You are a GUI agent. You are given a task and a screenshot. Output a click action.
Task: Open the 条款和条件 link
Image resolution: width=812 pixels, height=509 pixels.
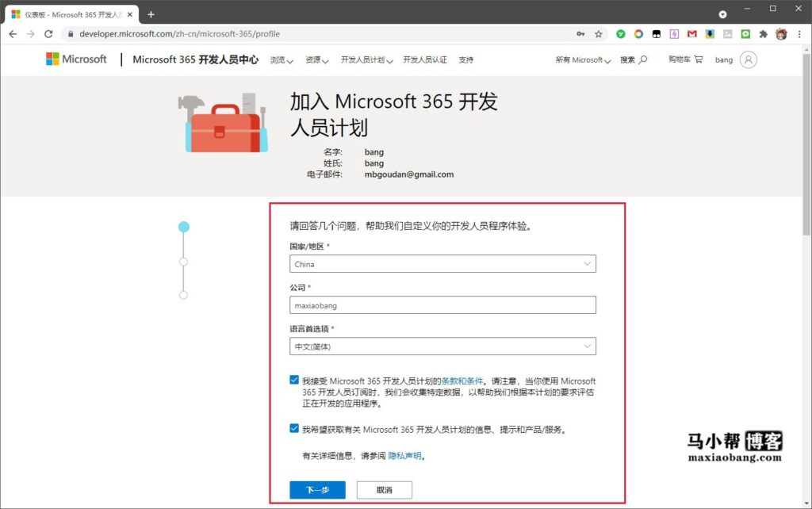click(x=462, y=381)
